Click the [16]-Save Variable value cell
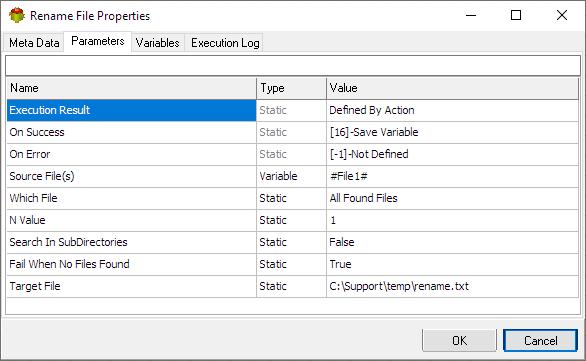Screen dimensions: 586x361 [452, 132]
